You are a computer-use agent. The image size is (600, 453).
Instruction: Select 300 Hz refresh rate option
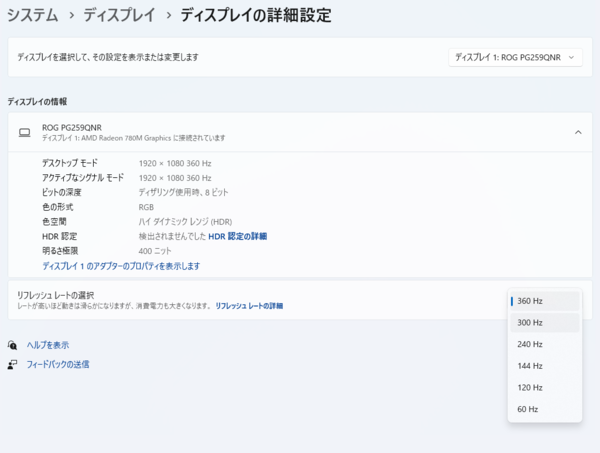tap(545, 323)
